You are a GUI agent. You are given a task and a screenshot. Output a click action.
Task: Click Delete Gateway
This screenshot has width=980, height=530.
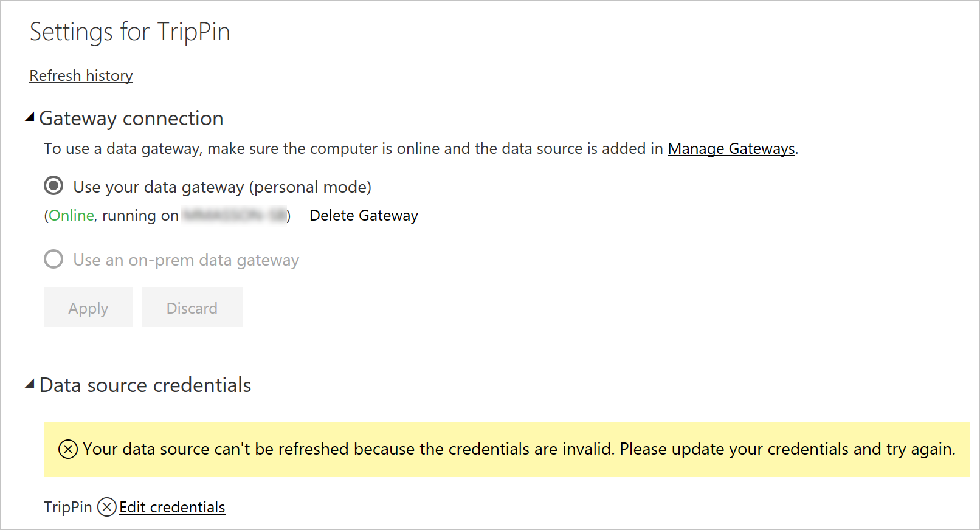(x=364, y=216)
